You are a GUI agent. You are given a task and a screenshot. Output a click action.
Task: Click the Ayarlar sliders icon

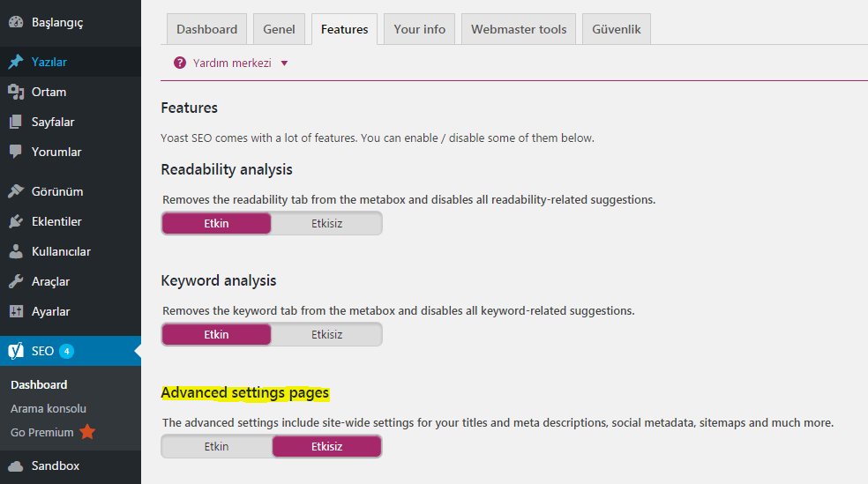[x=16, y=311]
